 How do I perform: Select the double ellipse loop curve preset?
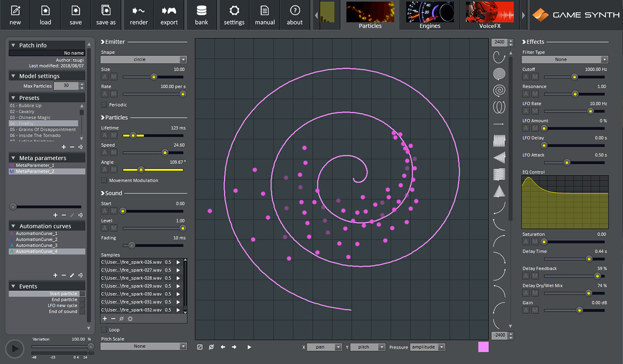pyautogui.click(x=499, y=107)
